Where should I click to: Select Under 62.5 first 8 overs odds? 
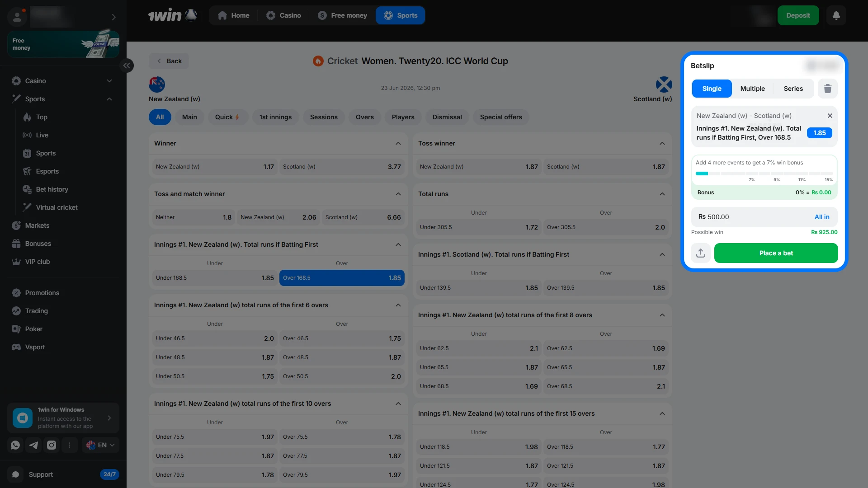[x=479, y=348]
